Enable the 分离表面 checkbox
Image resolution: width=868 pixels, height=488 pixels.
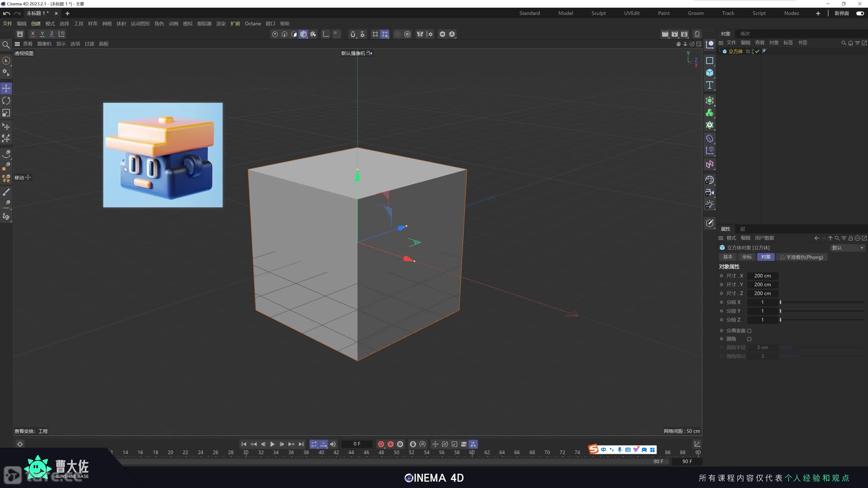[x=749, y=331]
